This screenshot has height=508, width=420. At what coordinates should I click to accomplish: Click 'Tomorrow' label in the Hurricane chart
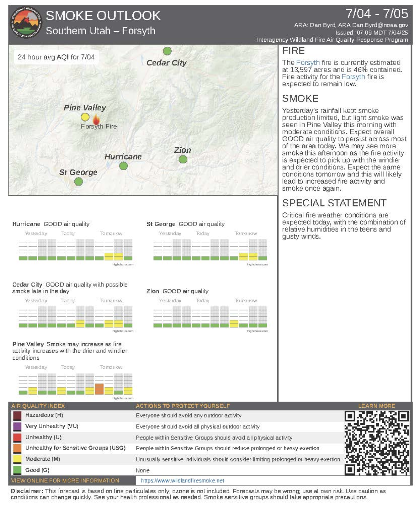(111, 233)
